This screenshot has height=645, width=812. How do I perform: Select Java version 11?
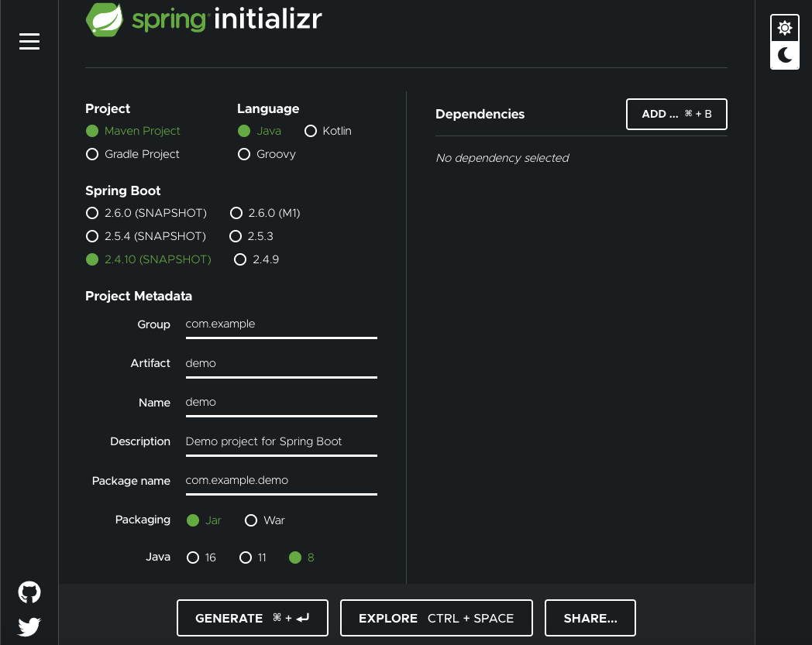click(x=253, y=558)
